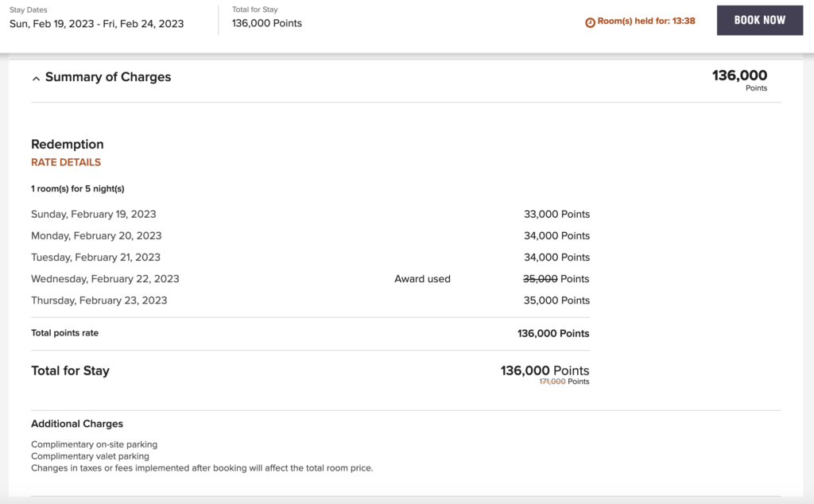Click the Summary of Charges heading
Image resolution: width=814 pixels, height=504 pixels.
pos(108,77)
